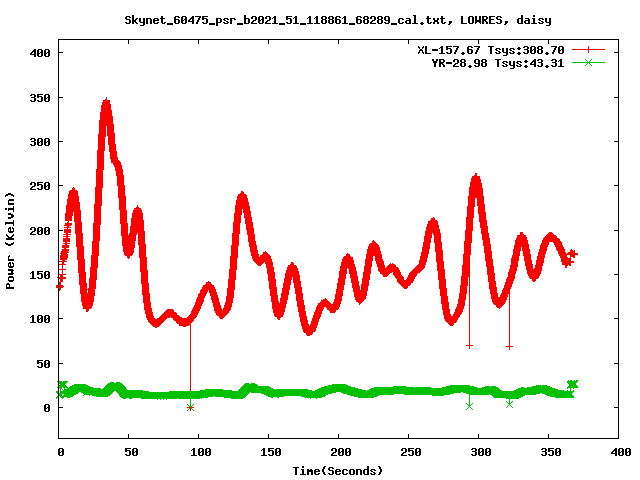Viewport: 640px width, 480px height.
Task: Click the red XL legend line sample
Action: tap(588, 50)
